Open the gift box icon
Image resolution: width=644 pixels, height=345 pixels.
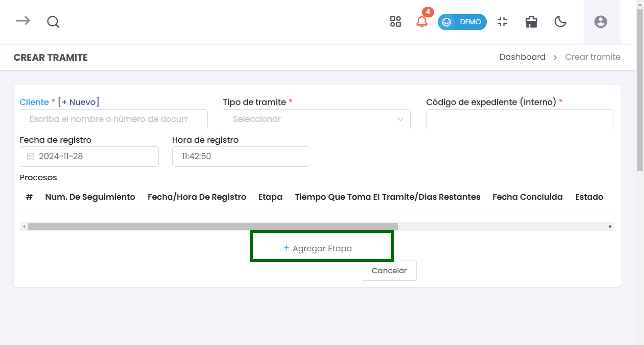click(531, 22)
